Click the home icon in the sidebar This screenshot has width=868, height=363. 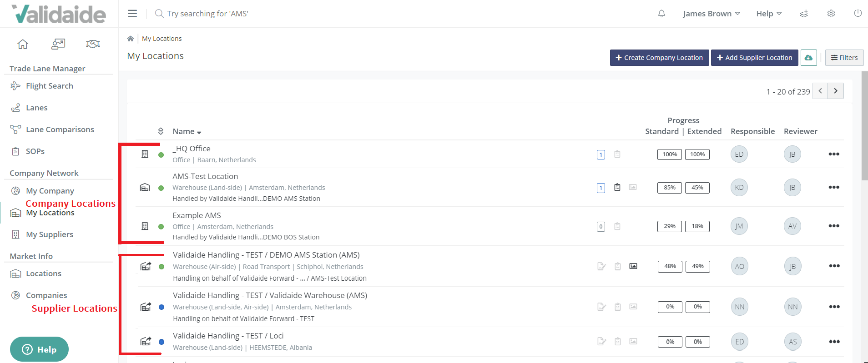23,44
